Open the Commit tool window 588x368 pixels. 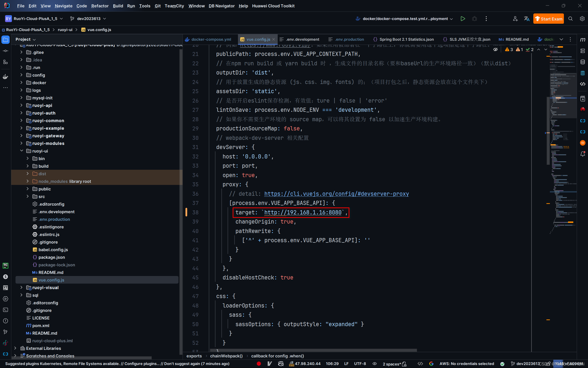point(5,51)
